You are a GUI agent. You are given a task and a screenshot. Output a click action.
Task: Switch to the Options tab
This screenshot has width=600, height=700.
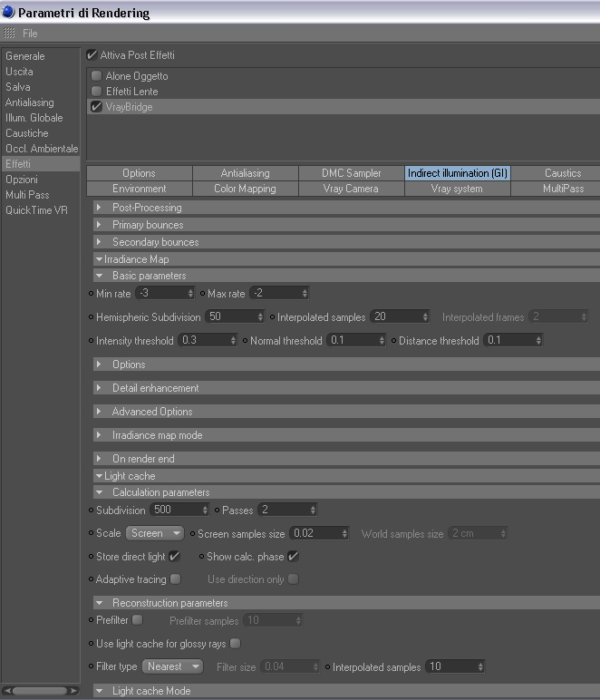(140, 173)
